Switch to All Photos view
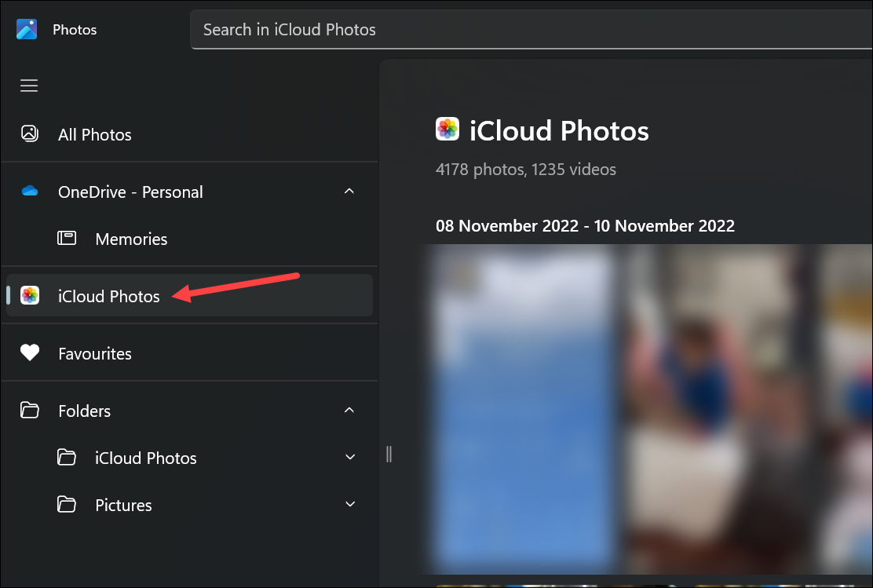This screenshot has width=873, height=588. (94, 133)
